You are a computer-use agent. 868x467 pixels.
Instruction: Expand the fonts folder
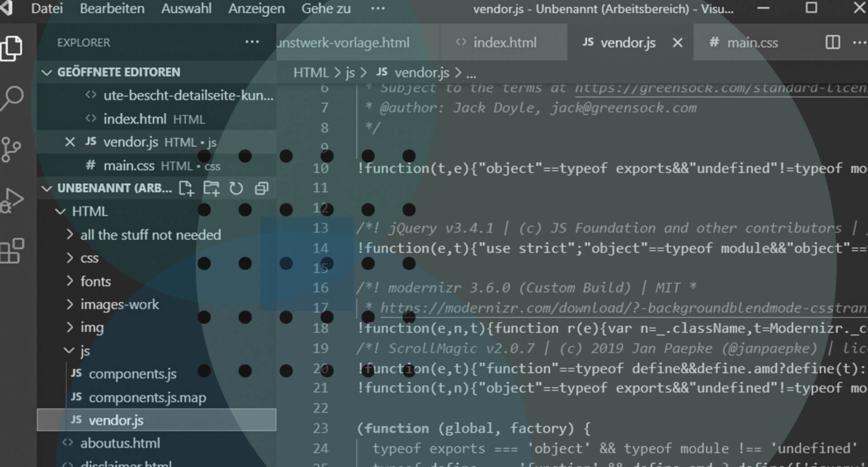156,281
